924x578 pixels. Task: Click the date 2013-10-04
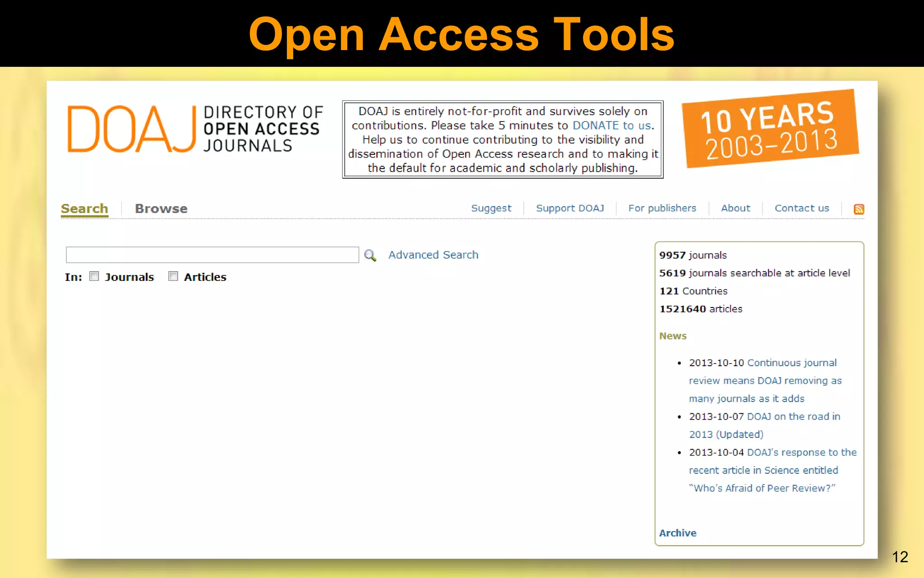pyautogui.click(x=716, y=452)
